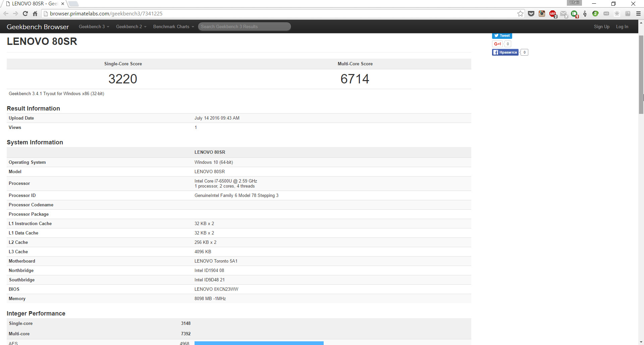Open the Adblock Plus extension icon
Screen dimensions: 644x345
553,14
